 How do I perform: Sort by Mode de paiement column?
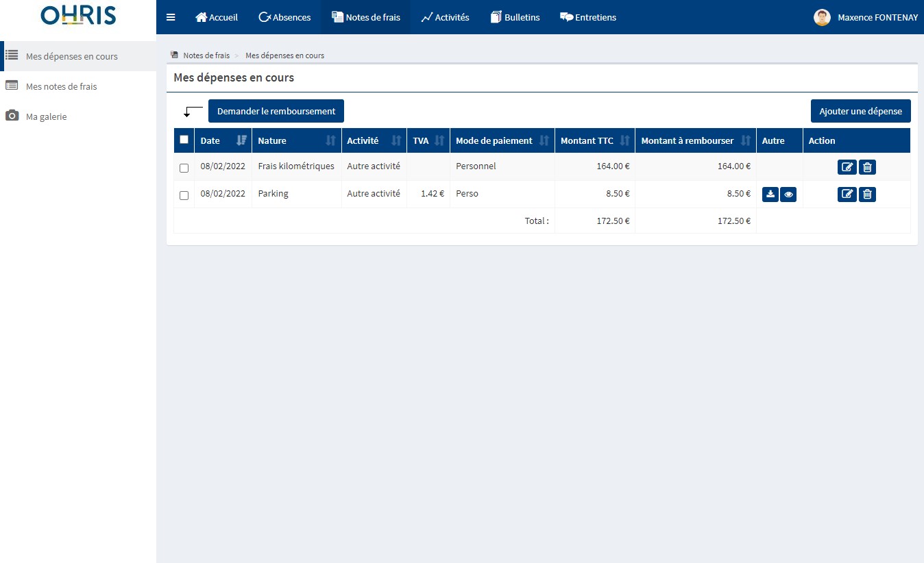(544, 140)
